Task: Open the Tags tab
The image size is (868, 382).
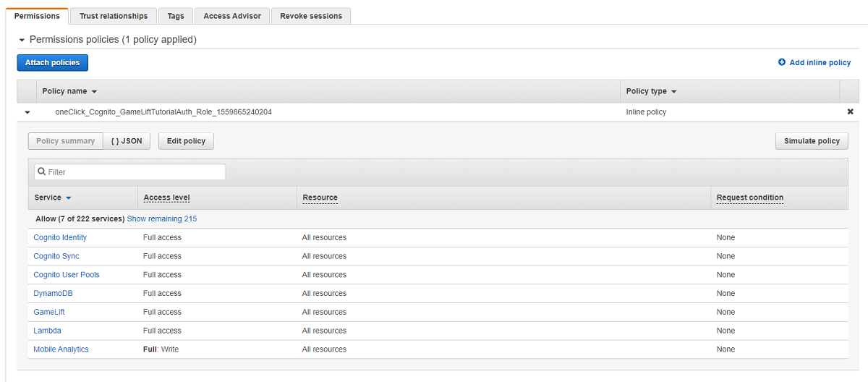Action: point(175,16)
